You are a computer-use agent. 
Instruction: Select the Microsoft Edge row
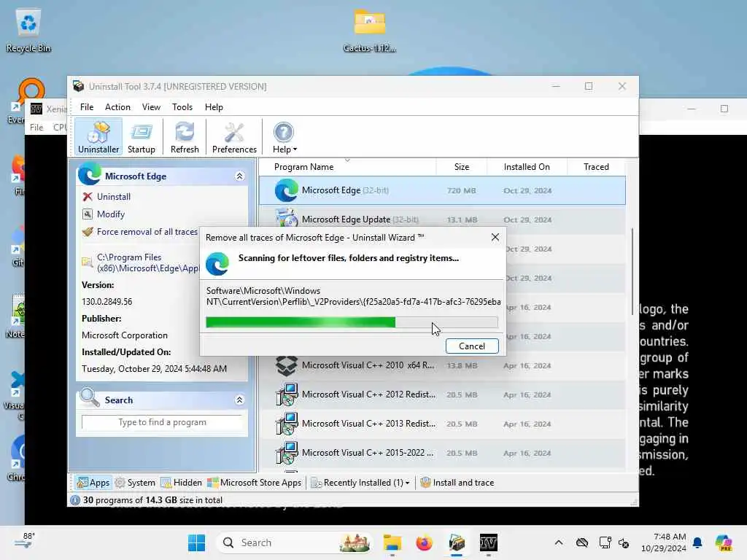click(x=442, y=190)
